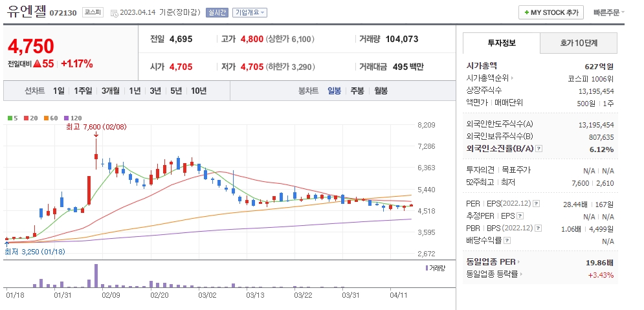The width and height of the screenshot is (644, 310).
Task: Click the red 20-day moving average swatch
Action: [x=26, y=118]
